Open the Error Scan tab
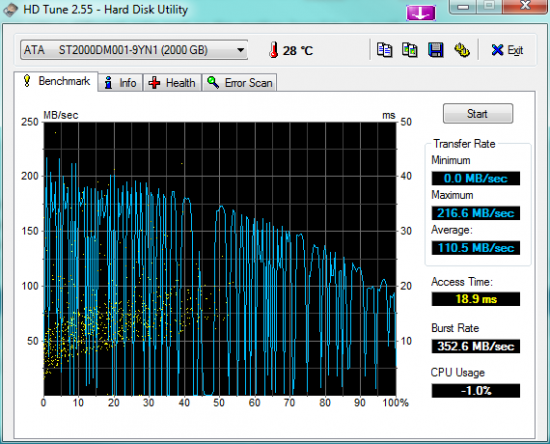The width and height of the screenshot is (550, 444). coord(240,83)
